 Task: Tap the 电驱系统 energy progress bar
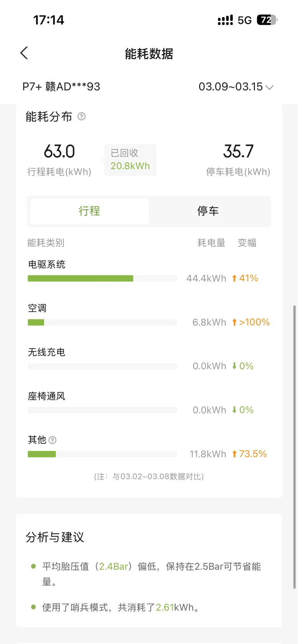[x=102, y=279]
